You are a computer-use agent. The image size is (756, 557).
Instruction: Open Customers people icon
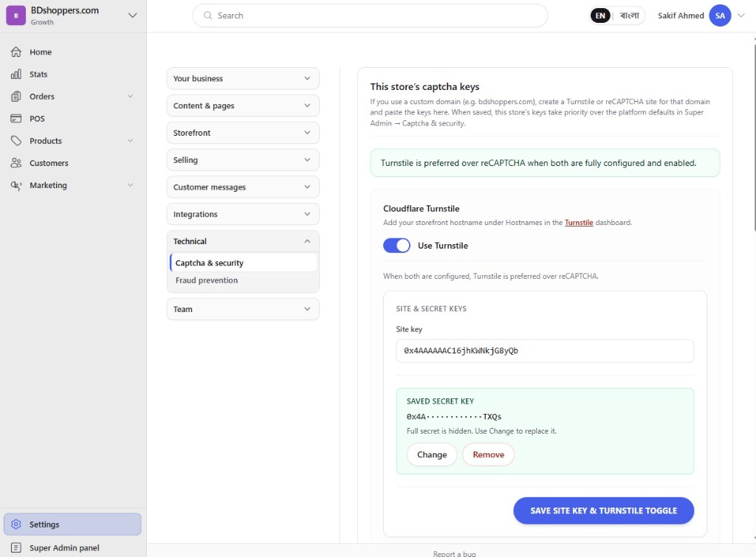pos(16,163)
